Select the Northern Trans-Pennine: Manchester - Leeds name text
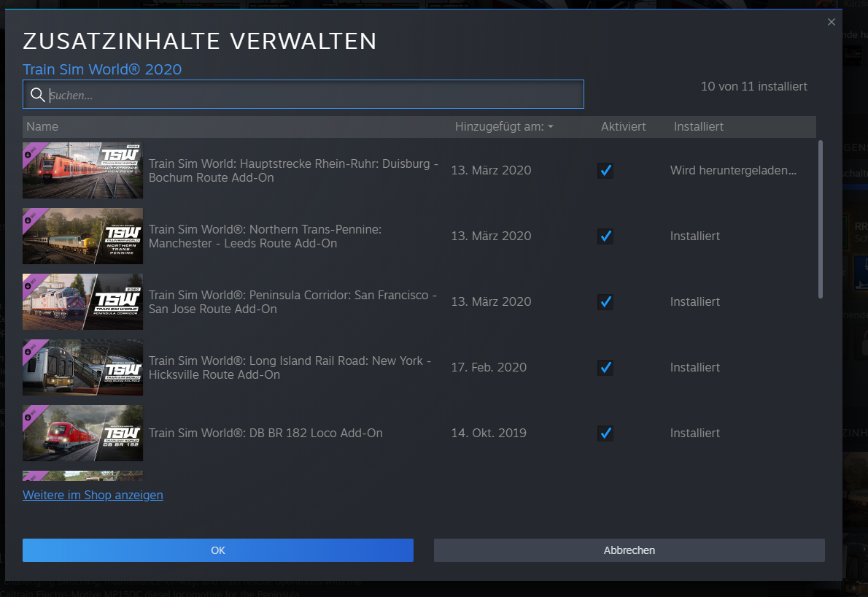The image size is (868, 597). (266, 236)
